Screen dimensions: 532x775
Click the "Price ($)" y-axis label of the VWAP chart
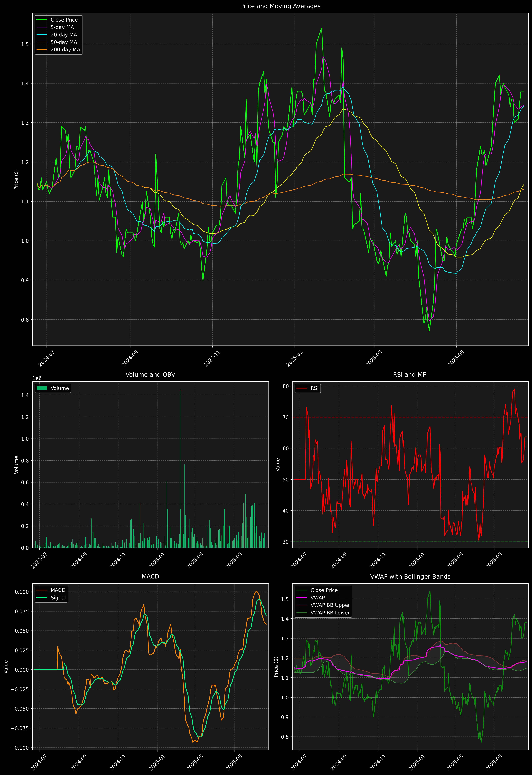tap(276, 667)
